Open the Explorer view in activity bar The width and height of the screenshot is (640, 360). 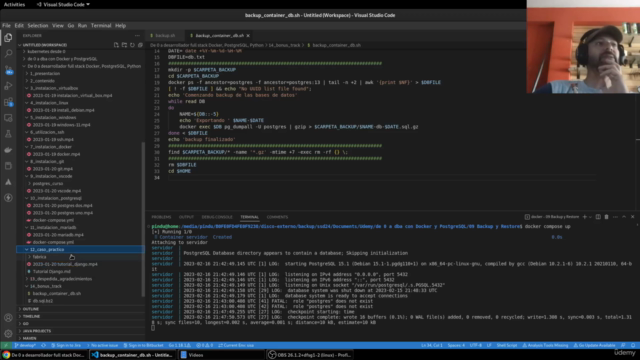8,38
